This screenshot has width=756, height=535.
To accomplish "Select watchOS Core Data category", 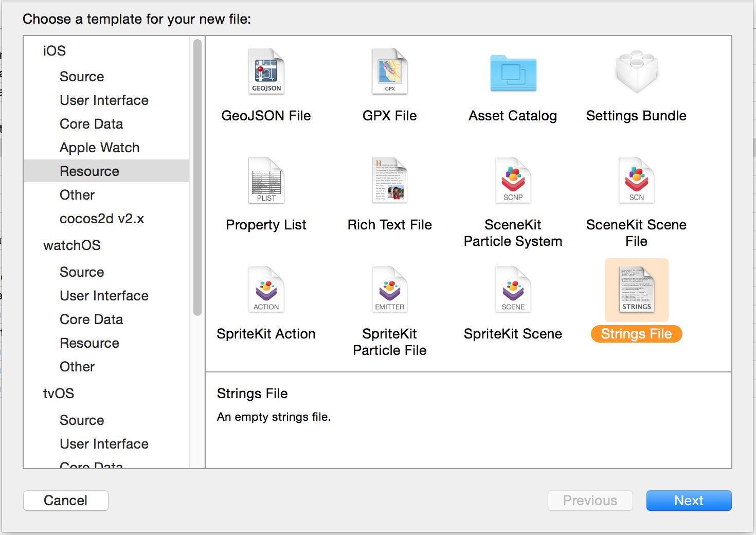I will click(x=91, y=319).
